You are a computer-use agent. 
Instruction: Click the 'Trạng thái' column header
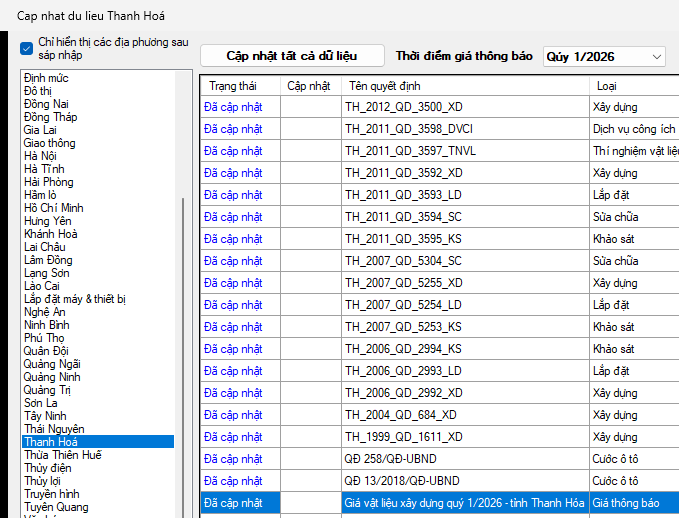(232, 86)
